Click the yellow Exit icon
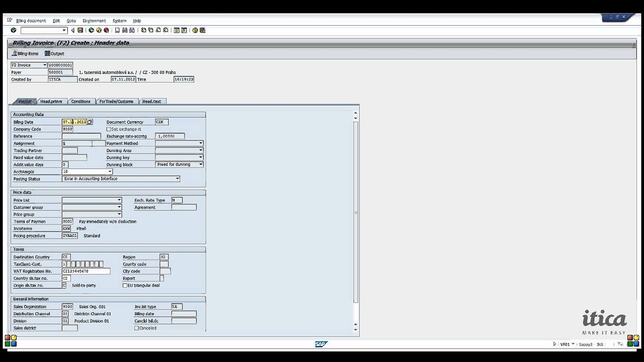The width and height of the screenshot is (644, 362). 99,30
